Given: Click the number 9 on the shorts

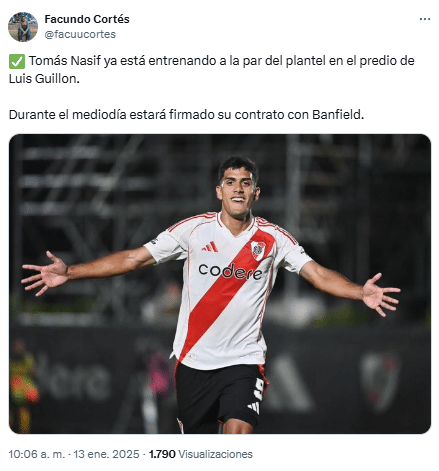Looking at the screenshot, I should [259, 389].
